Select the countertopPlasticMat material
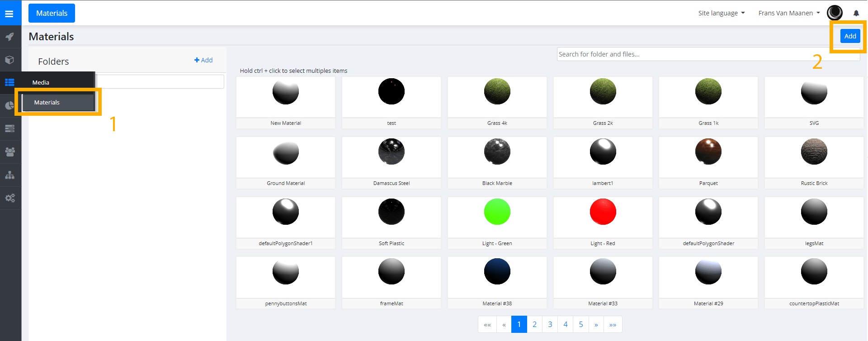This screenshot has height=341, width=868. point(814,283)
